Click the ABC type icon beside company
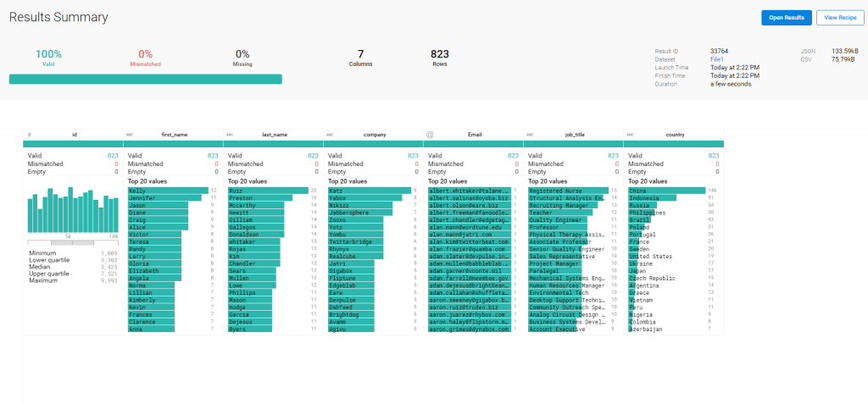 [x=331, y=134]
